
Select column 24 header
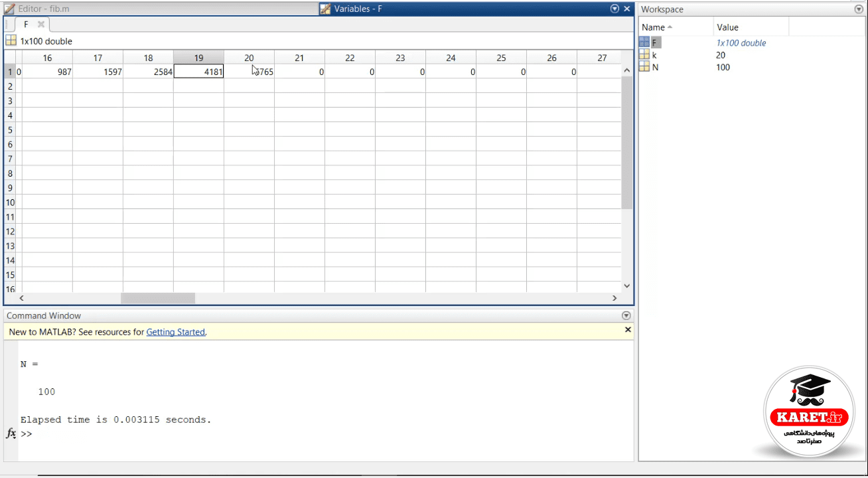pyautogui.click(x=451, y=58)
